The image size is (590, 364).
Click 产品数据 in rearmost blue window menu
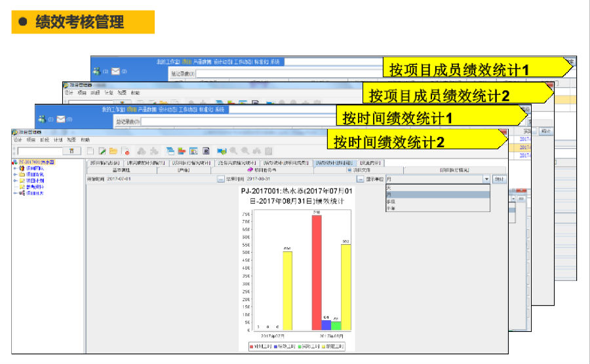point(202,62)
